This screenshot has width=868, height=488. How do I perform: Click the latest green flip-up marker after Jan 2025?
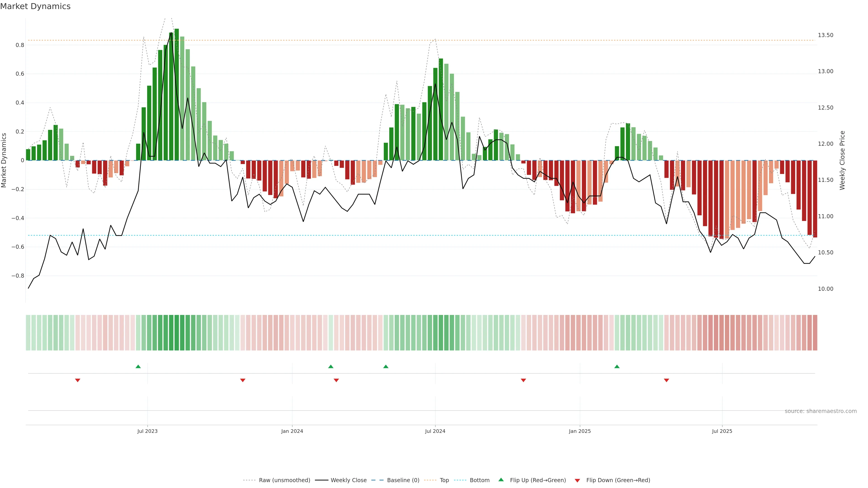click(x=617, y=366)
